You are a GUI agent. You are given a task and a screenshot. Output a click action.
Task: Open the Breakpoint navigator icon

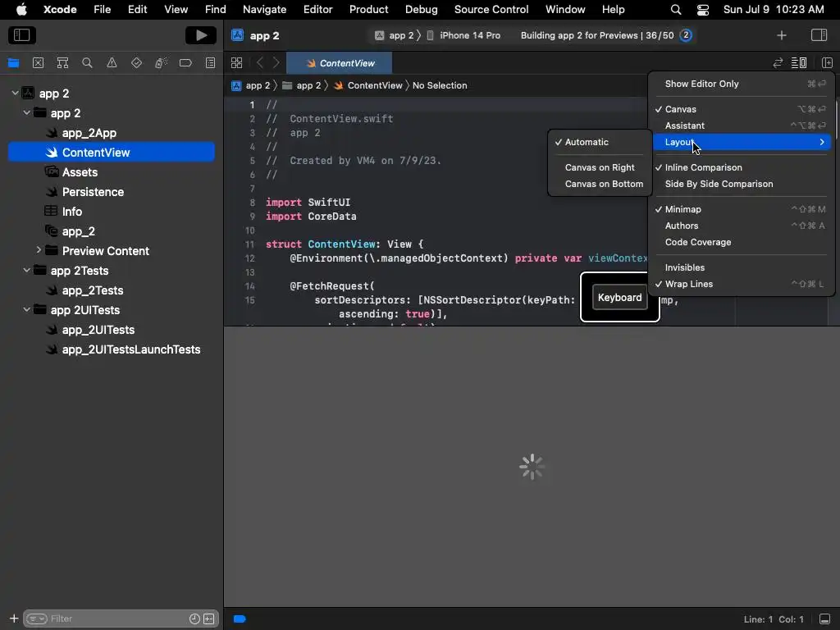tap(185, 63)
